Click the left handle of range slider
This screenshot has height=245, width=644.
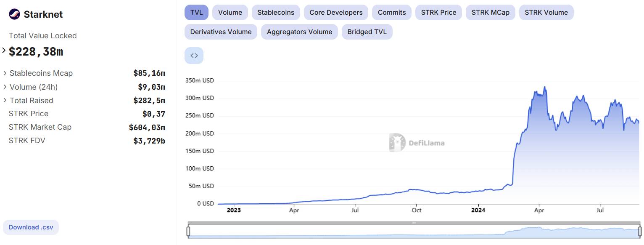188,231
